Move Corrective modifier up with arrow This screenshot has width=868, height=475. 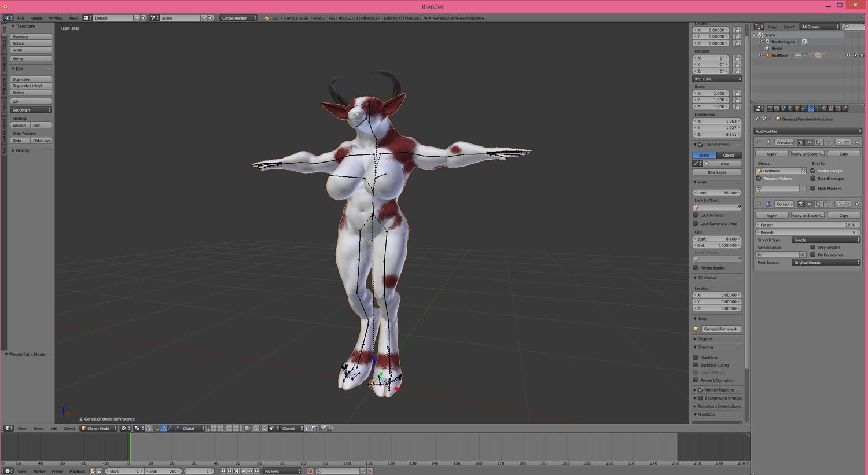[839, 204]
